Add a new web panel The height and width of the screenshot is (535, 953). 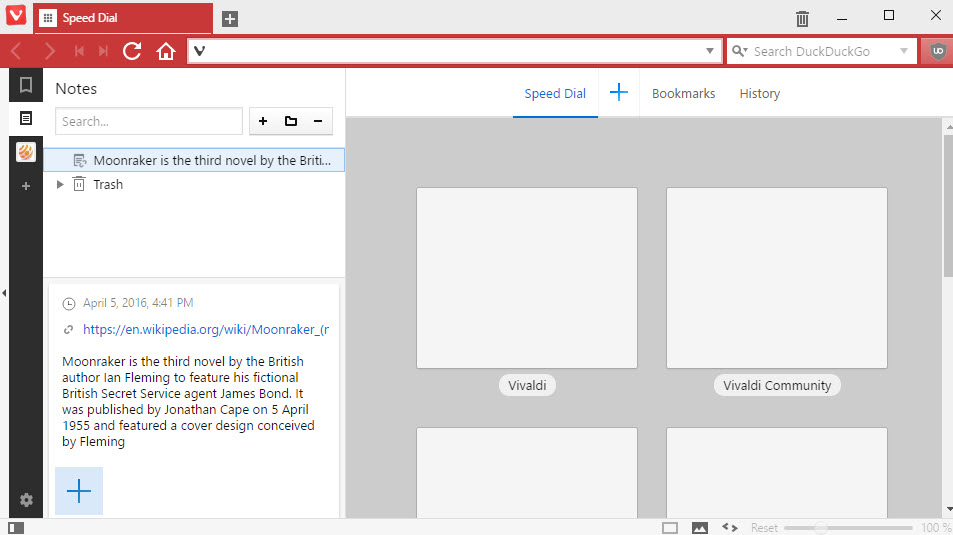[26, 186]
